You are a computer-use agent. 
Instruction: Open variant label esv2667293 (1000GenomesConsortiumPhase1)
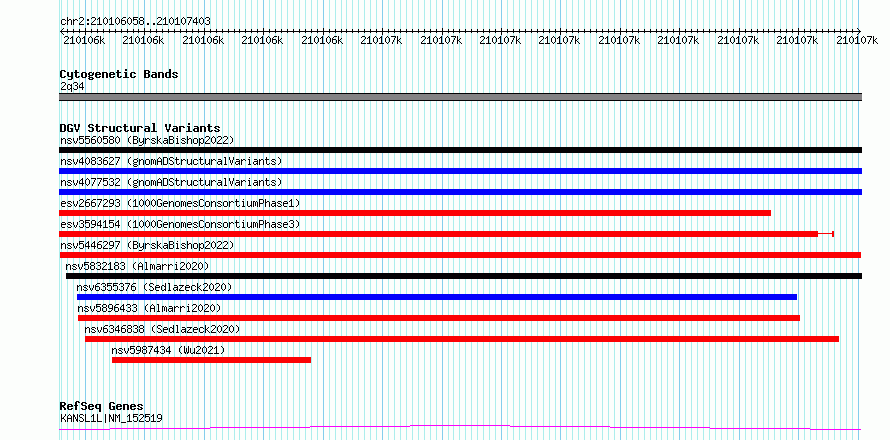point(180,203)
